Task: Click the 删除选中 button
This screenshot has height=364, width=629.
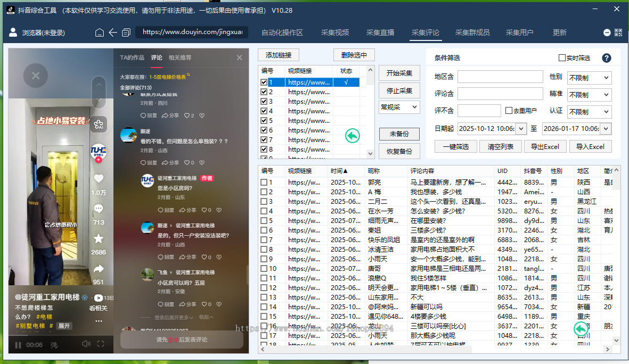Action: point(354,55)
